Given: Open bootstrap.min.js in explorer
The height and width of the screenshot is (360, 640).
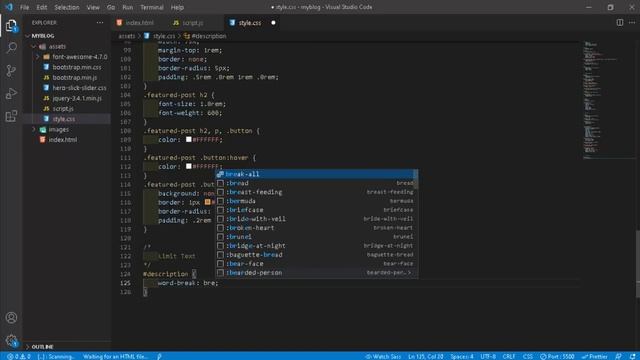Looking at the screenshot, I should pyautogui.click(x=75, y=78).
